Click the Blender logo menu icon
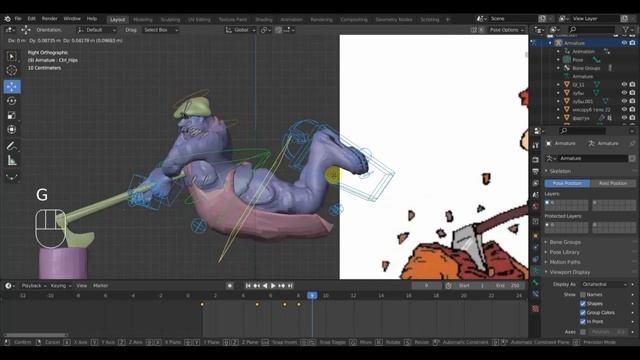The height and width of the screenshot is (360, 640). [x=7, y=19]
